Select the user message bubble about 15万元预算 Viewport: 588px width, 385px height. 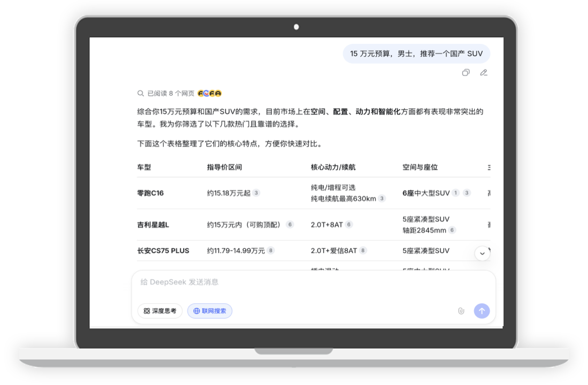point(416,53)
